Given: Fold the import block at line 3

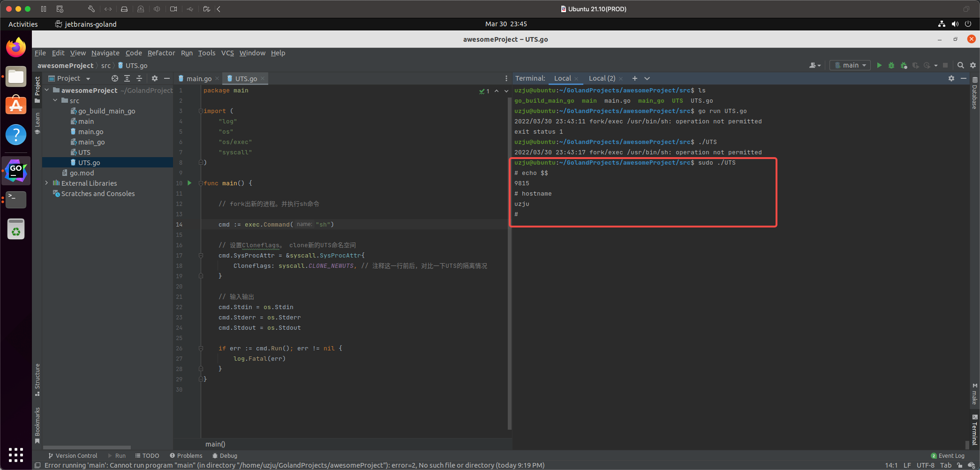Looking at the screenshot, I should point(201,111).
